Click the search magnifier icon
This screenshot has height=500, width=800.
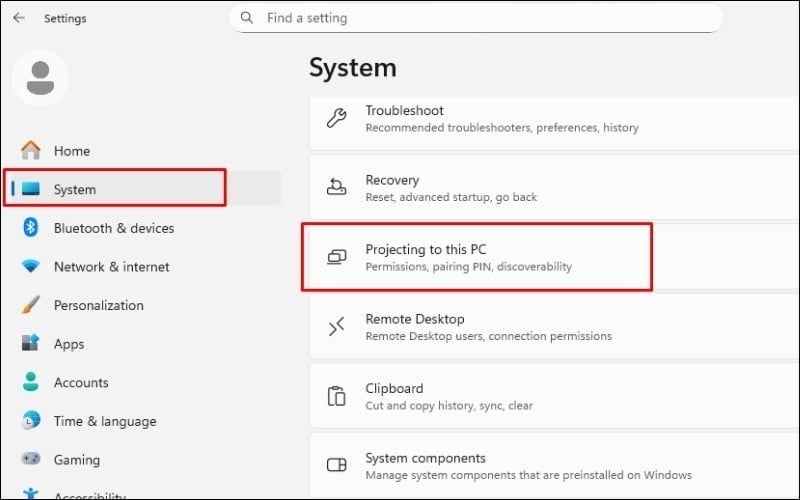tap(246, 18)
